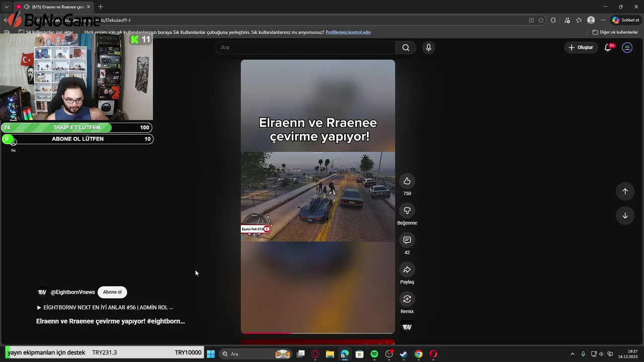Click Sık kullanılanları içeri aktar bookmark
This screenshot has height=362, width=644.
click(46, 32)
